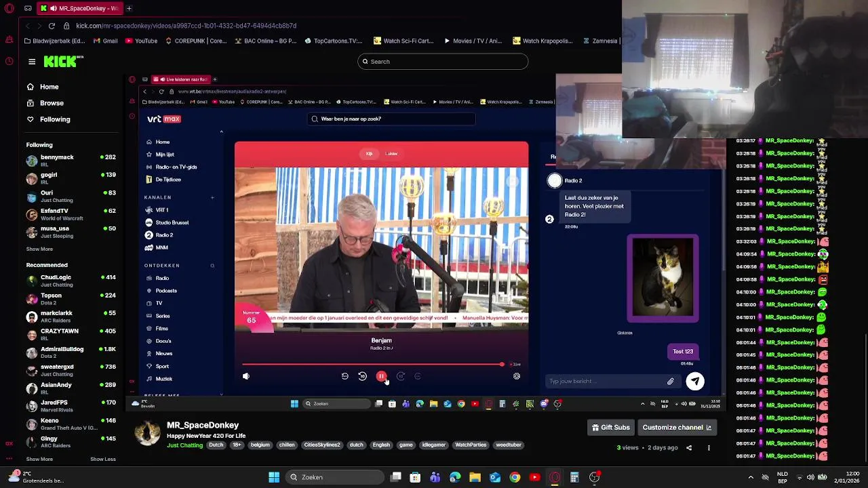Open gogirl's channel in Following list
Viewport: 868px width, 488px height.
(x=71, y=178)
